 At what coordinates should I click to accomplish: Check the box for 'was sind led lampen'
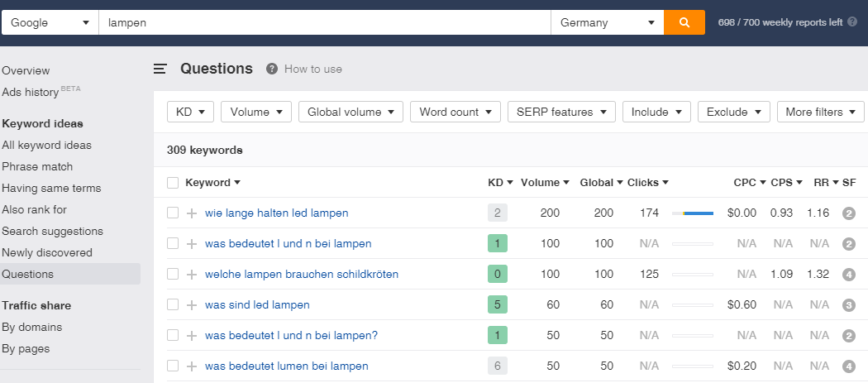click(173, 305)
